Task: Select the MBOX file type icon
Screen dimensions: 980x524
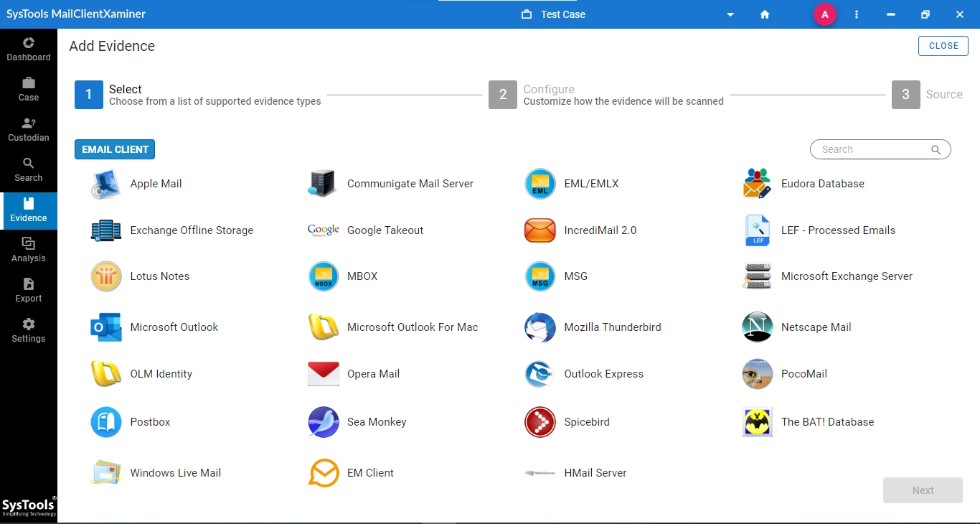Action: coord(323,276)
